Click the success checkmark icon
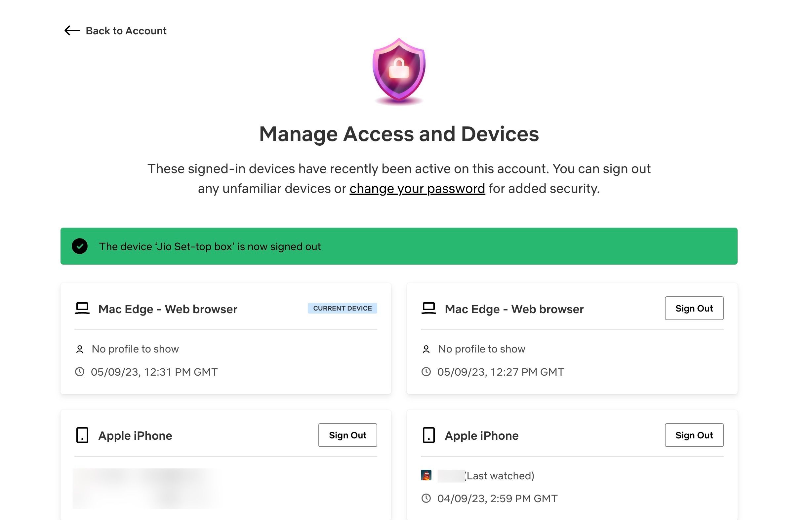The image size is (812, 520). pyautogui.click(x=80, y=246)
